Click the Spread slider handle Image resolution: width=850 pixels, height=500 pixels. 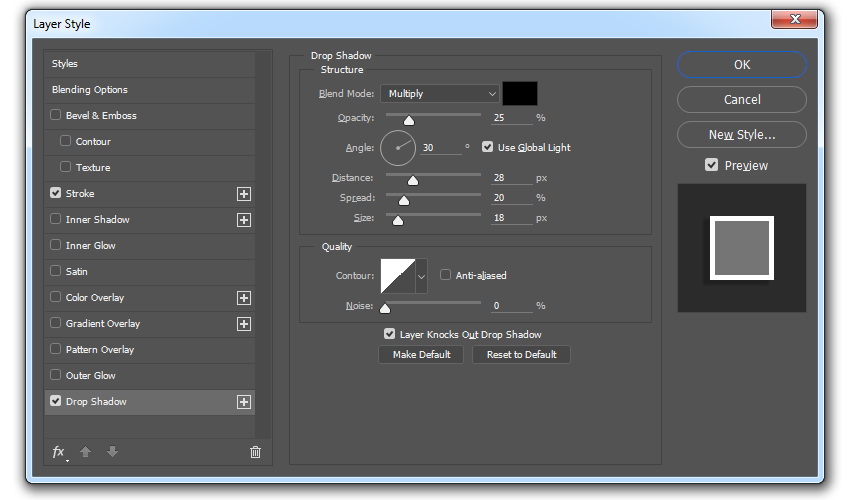pos(404,201)
